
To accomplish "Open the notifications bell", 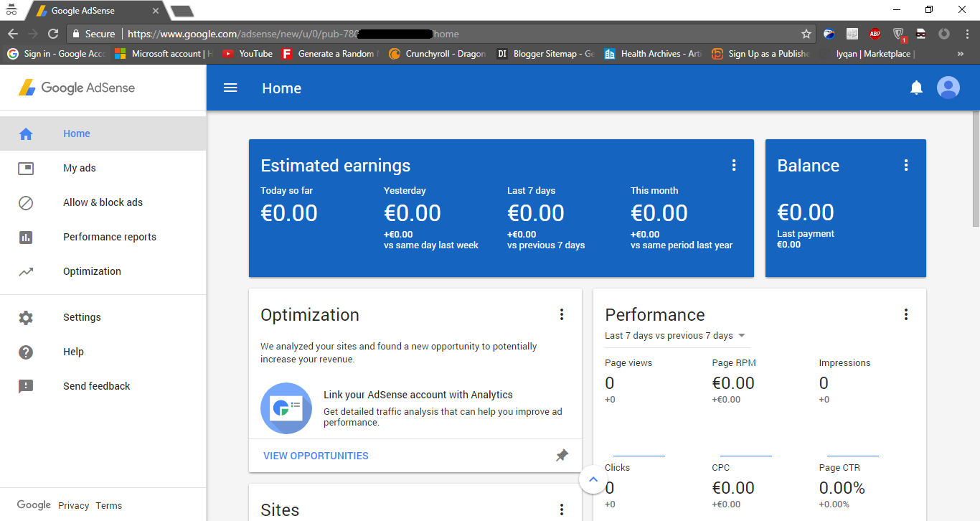I will (x=916, y=88).
